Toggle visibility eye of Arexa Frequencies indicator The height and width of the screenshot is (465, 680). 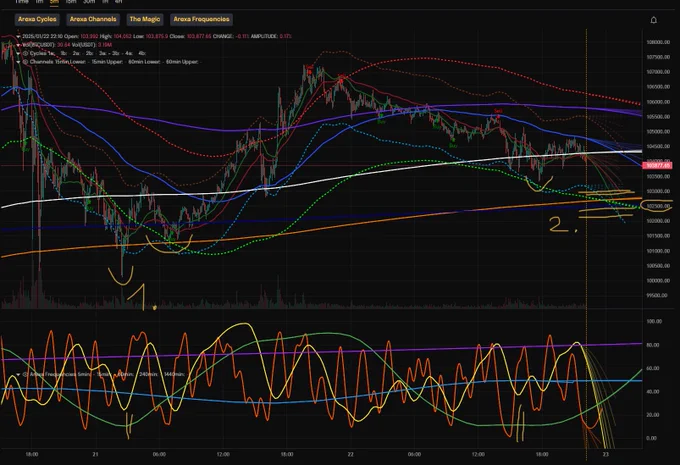[25, 374]
